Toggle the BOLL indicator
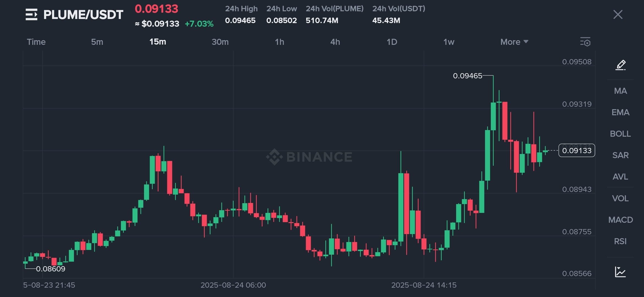Viewport: 644px width, 297px height. 620,134
